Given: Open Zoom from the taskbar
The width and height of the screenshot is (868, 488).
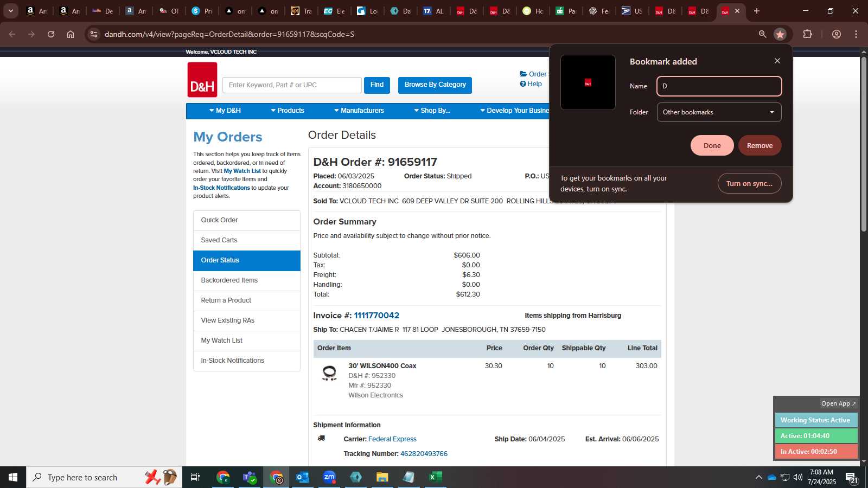Looking at the screenshot, I should tap(329, 477).
